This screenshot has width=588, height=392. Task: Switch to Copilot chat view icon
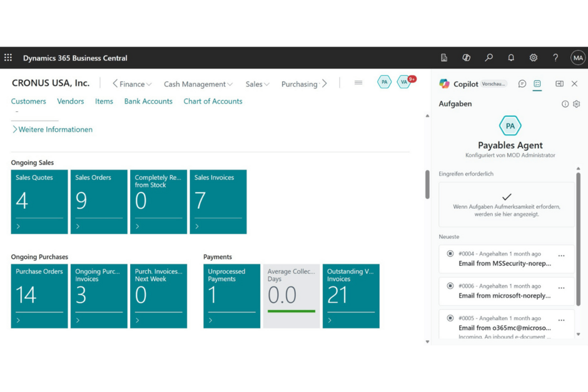pyautogui.click(x=522, y=84)
